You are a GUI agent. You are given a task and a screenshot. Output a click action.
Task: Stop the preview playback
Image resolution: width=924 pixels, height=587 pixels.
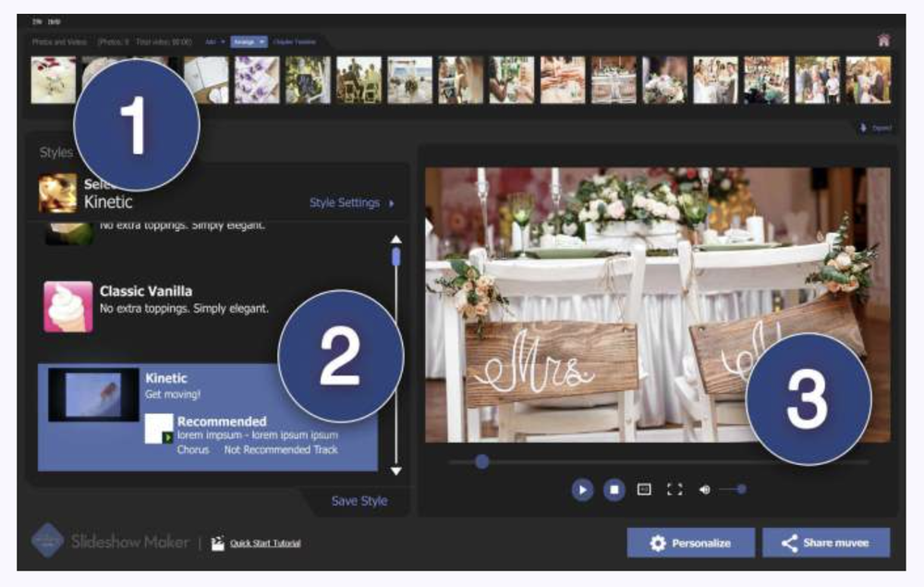coord(615,489)
